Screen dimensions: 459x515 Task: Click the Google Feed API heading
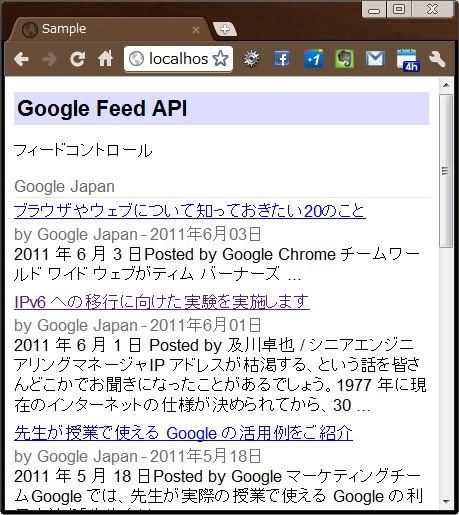[102, 109]
